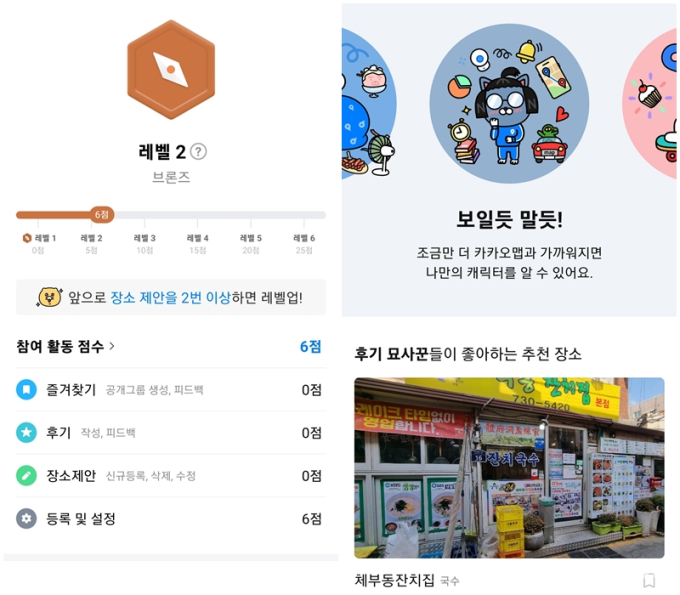Image resolution: width=680 pixels, height=595 pixels.
Task: Tap the pink cupcake character circle on the right
Action: [650, 104]
